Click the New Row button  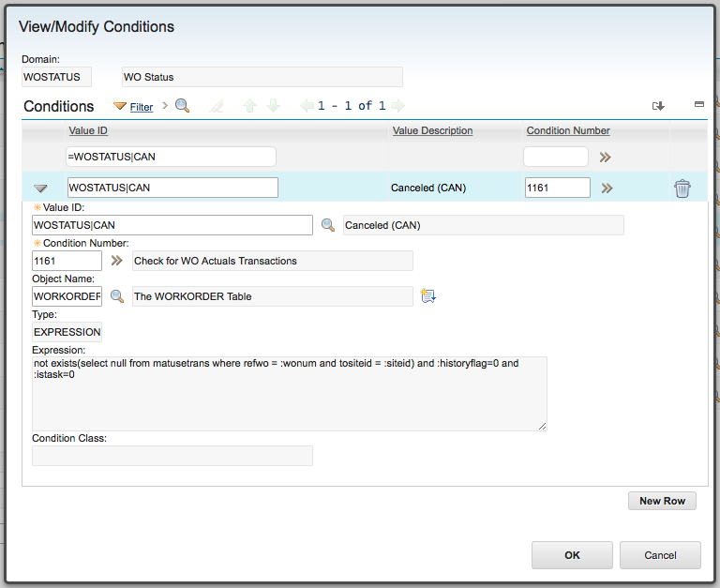(662, 501)
